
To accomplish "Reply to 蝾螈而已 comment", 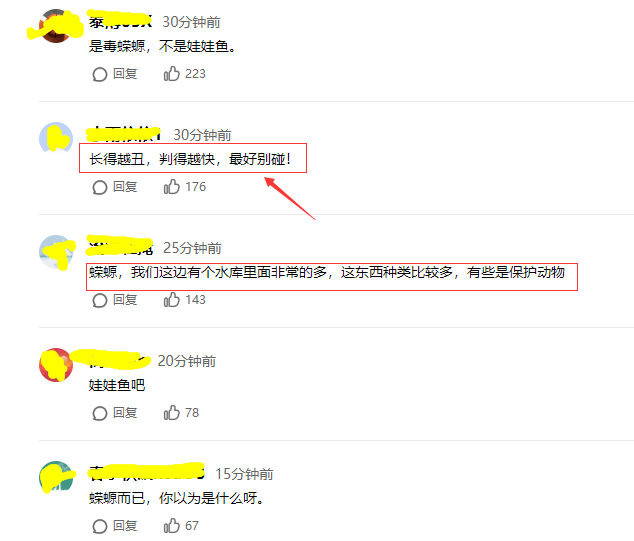I will tap(115, 526).
